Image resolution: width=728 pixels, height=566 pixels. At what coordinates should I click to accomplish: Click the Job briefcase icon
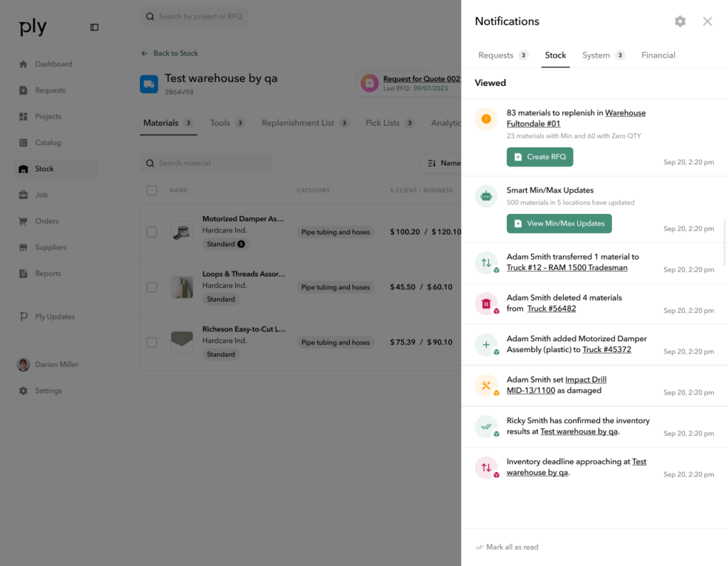[x=23, y=195]
